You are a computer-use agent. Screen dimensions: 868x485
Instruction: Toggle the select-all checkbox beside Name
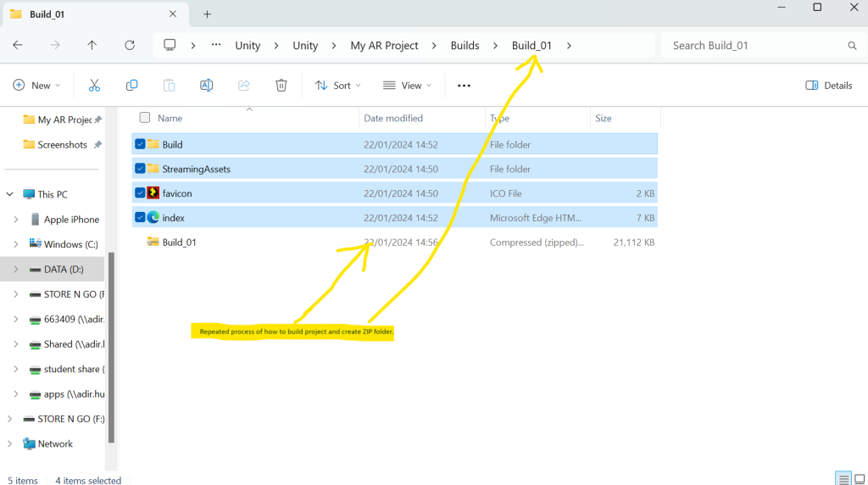[144, 119]
